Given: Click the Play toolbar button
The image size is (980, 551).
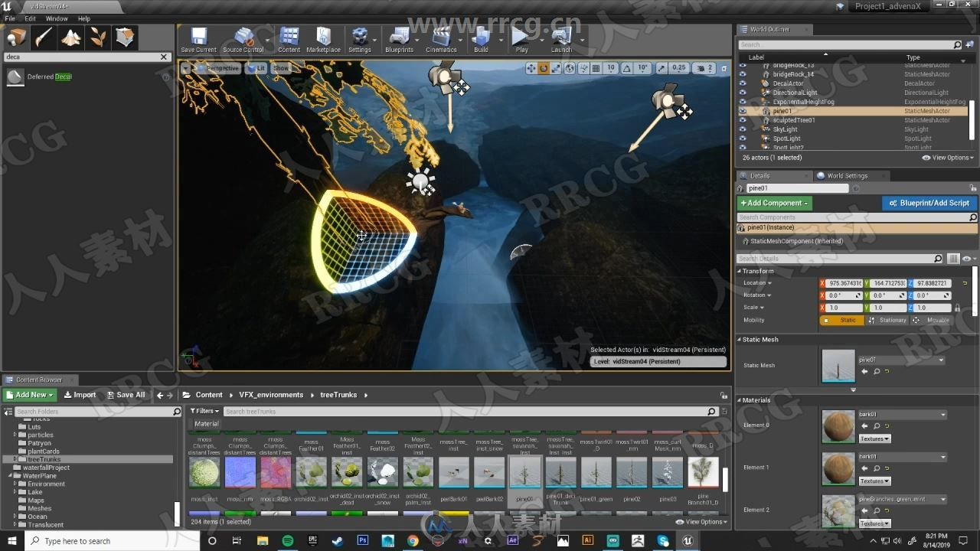Looking at the screenshot, I should [521, 40].
